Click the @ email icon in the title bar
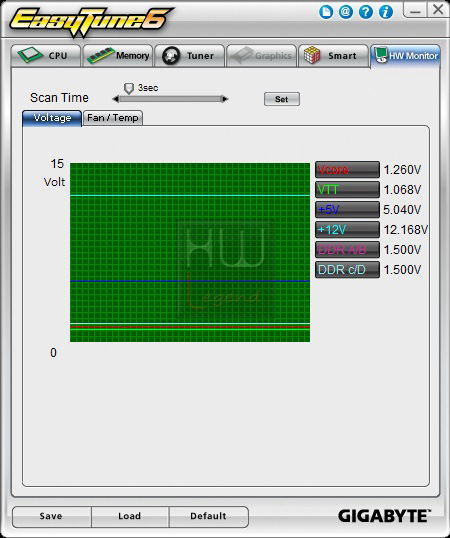This screenshot has height=538, width=450. coord(346,12)
